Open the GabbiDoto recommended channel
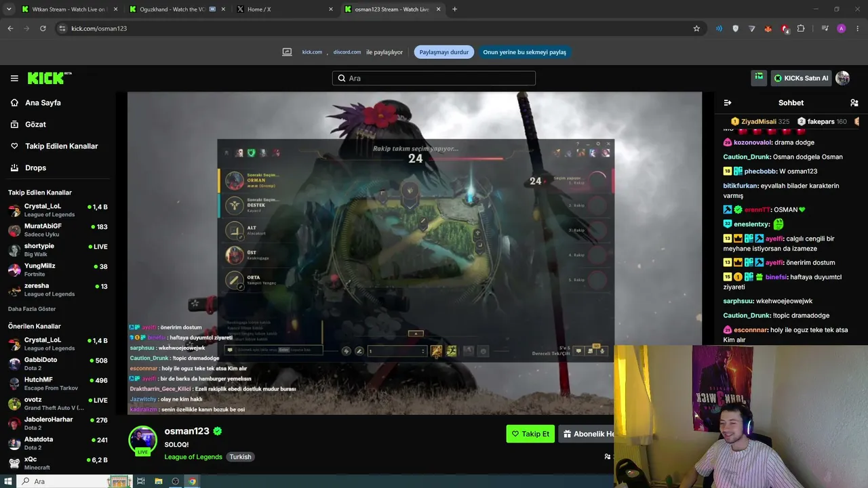The image size is (868, 488). (x=58, y=364)
